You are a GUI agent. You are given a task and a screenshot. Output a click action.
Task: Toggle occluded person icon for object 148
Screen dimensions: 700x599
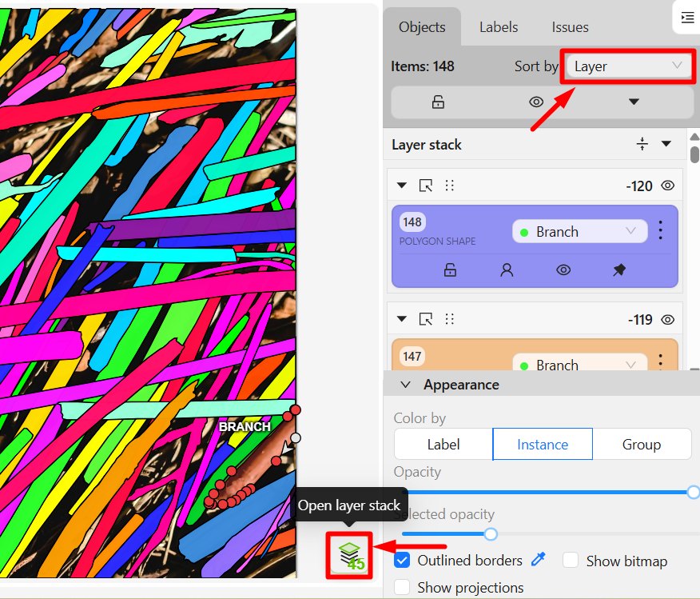click(507, 270)
